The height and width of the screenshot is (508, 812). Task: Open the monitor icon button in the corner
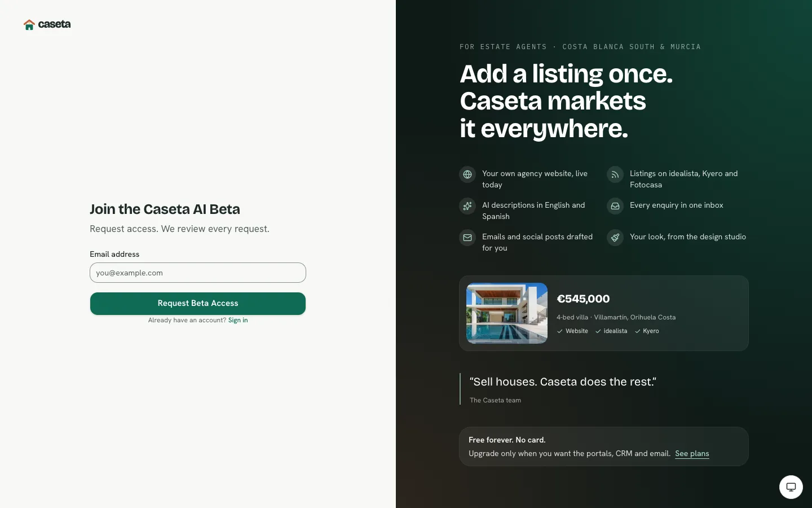pos(791,487)
